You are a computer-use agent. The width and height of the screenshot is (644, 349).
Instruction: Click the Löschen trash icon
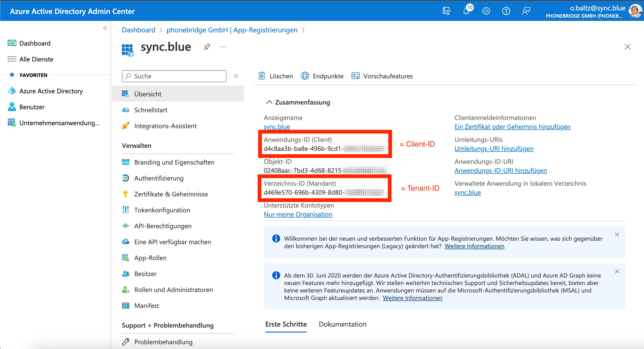click(x=262, y=76)
